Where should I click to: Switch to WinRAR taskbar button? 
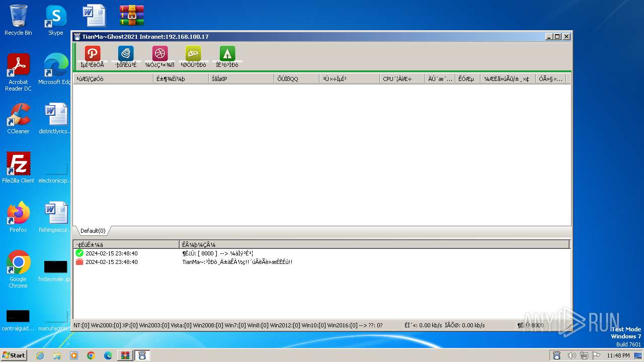[x=125, y=355]
